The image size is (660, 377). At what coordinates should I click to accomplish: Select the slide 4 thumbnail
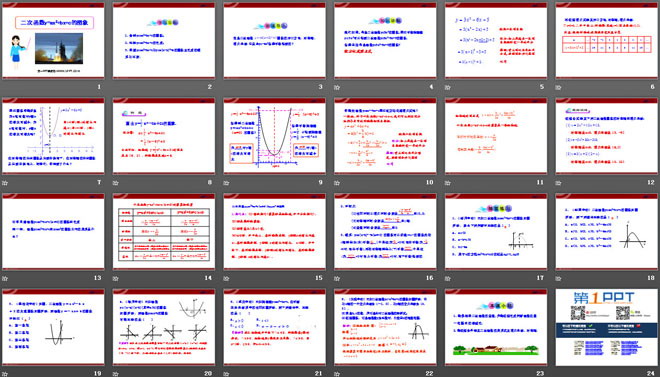coord(385,40)
